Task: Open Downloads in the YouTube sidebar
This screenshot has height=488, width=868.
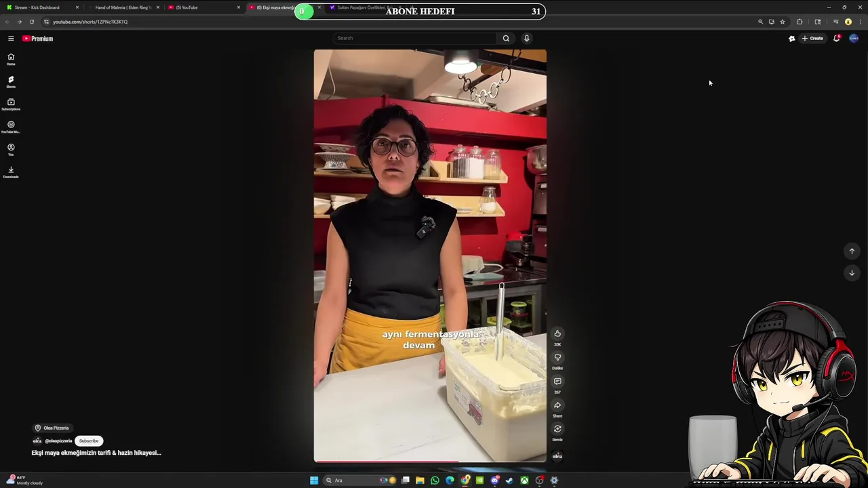Action: coord(11,172)
